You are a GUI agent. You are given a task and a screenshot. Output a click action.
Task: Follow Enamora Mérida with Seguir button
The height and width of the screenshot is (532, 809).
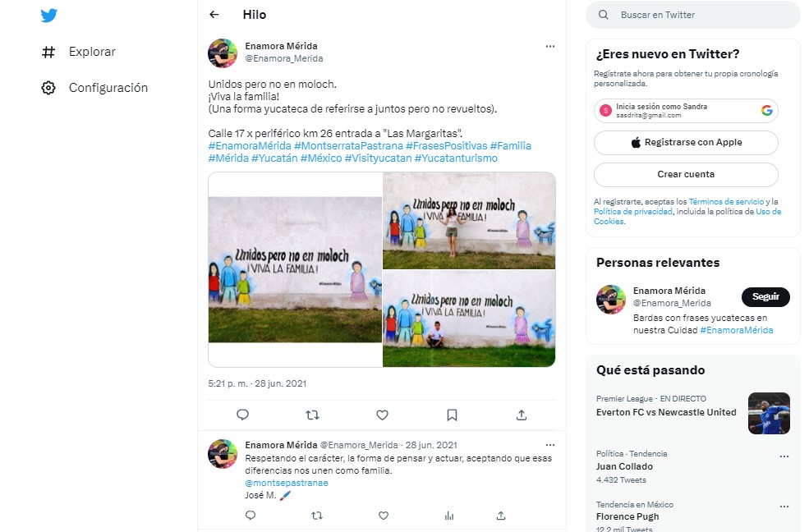click(x=765, y=297)
